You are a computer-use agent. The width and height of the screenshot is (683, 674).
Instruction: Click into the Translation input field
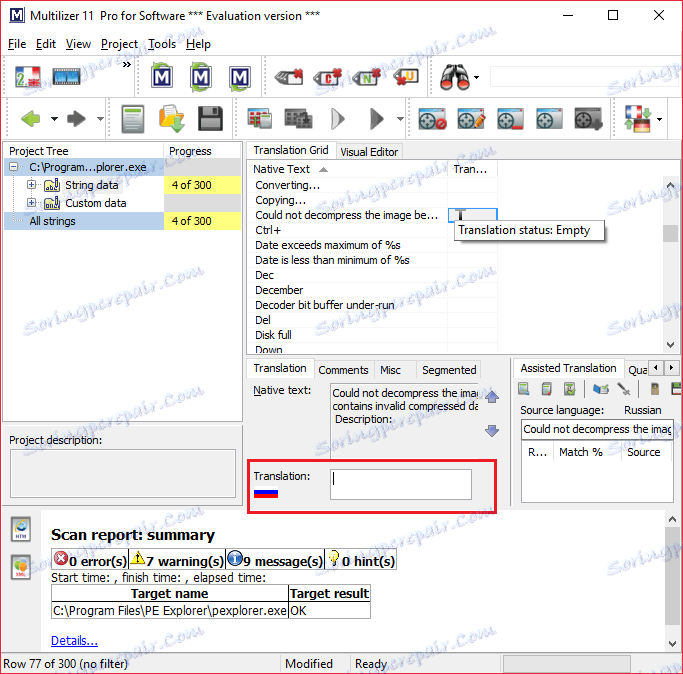(401, 484)
